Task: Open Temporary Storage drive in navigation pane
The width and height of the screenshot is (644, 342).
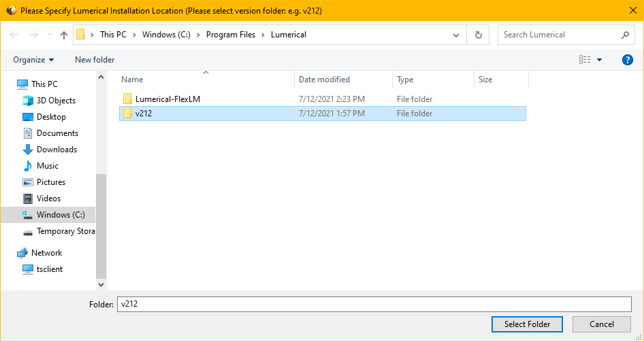Action: [x=66, y=231]
